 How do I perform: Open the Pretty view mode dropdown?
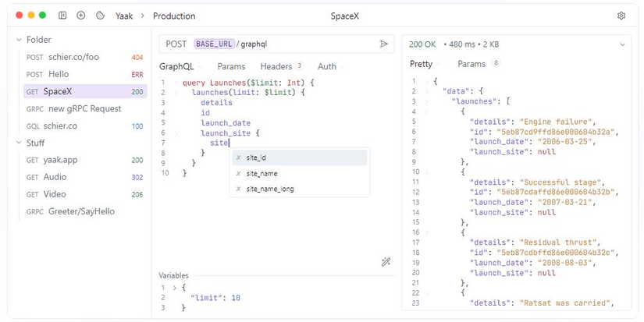pos(425,64)
